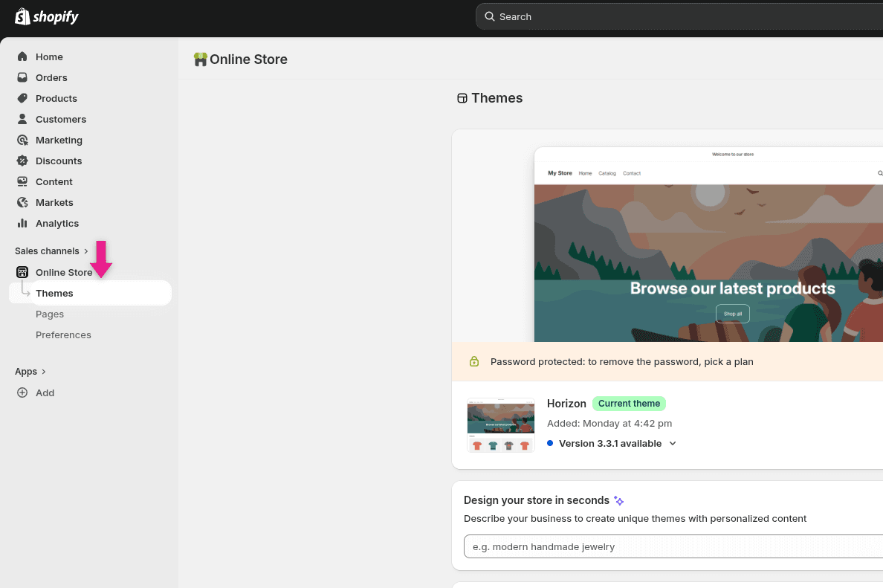This screenshot has width=883, height=588.
Task: Click the Horizon theme thumbnail
Action: (500, 424)
